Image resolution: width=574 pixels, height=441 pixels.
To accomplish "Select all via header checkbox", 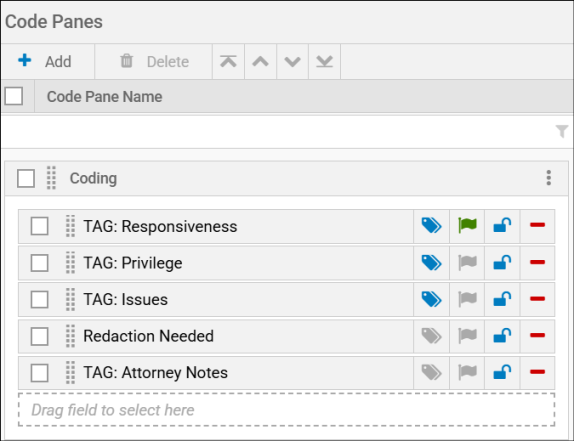I will [14, 96].
